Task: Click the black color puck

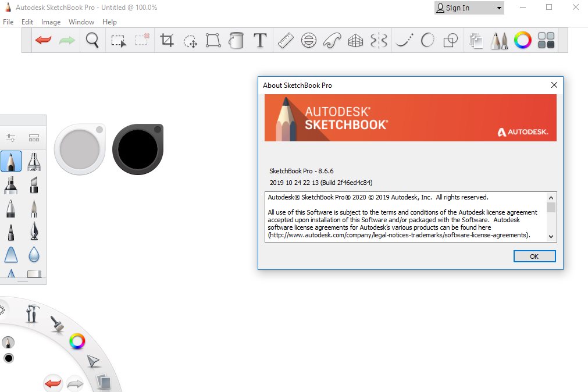Action: pyautogui.click(x=138, y=149)
